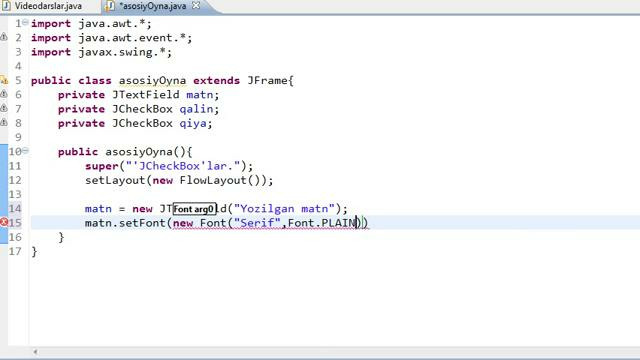Screen dimensions: 640x360
Task: Place the cursor on 'asosiyOyna' class name in line 5
Action: (152, 81)
